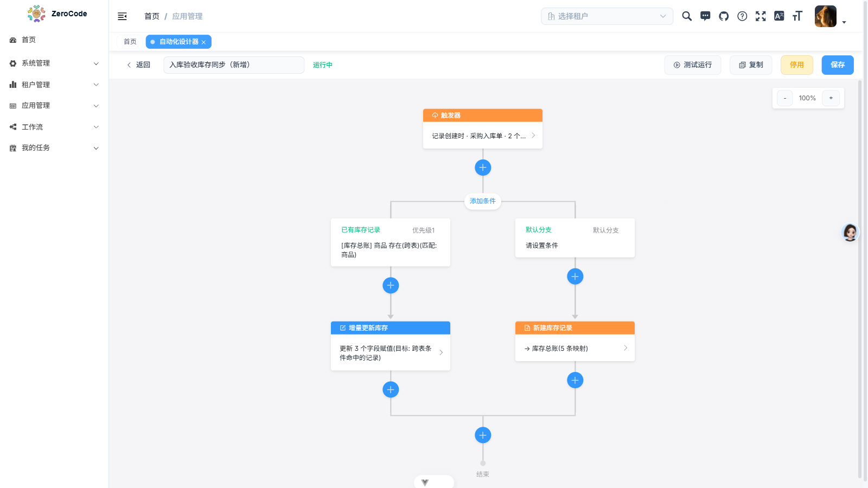Zoom in with the plus button

pos(831,98)
